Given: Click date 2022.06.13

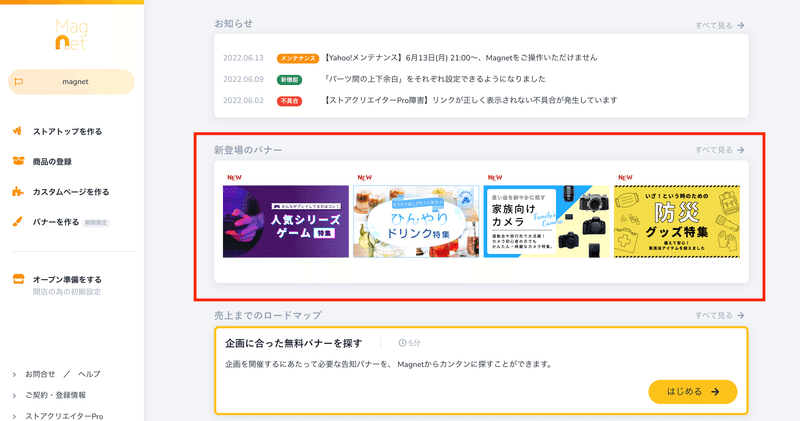Looking at the screenshot, I should point(243,58).
